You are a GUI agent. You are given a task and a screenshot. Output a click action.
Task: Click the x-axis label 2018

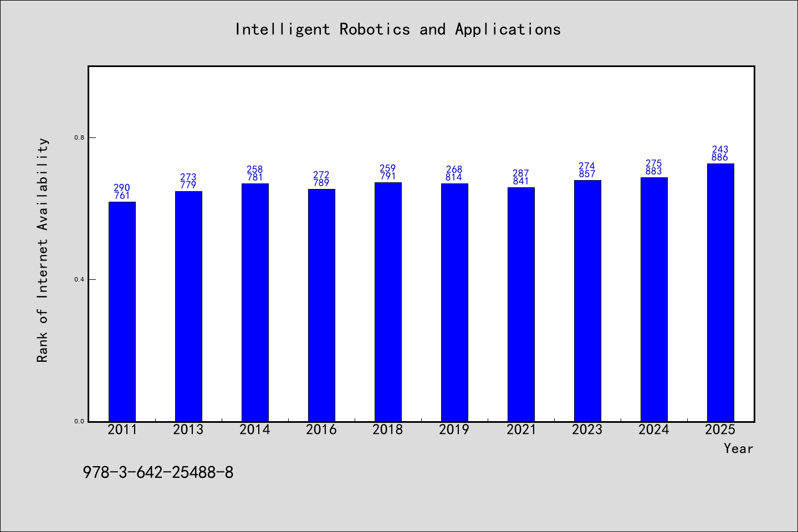pos(388,429)
